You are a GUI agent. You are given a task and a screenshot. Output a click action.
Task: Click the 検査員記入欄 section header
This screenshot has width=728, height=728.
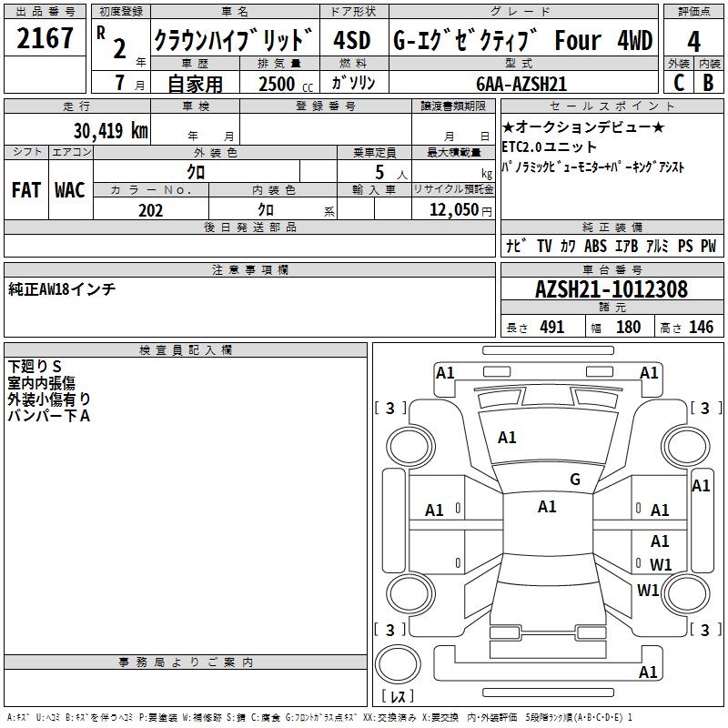click(x=186, y=349)
